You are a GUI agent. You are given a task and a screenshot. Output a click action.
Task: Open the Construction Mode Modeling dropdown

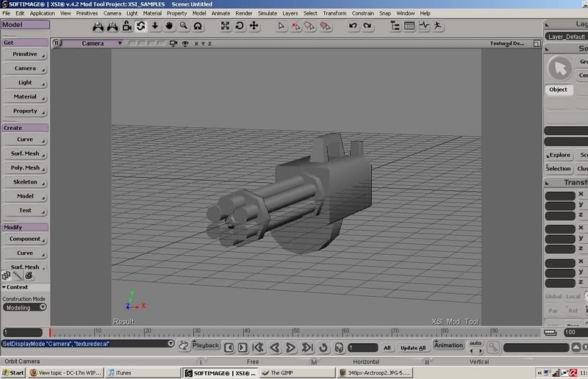point(25,308)
